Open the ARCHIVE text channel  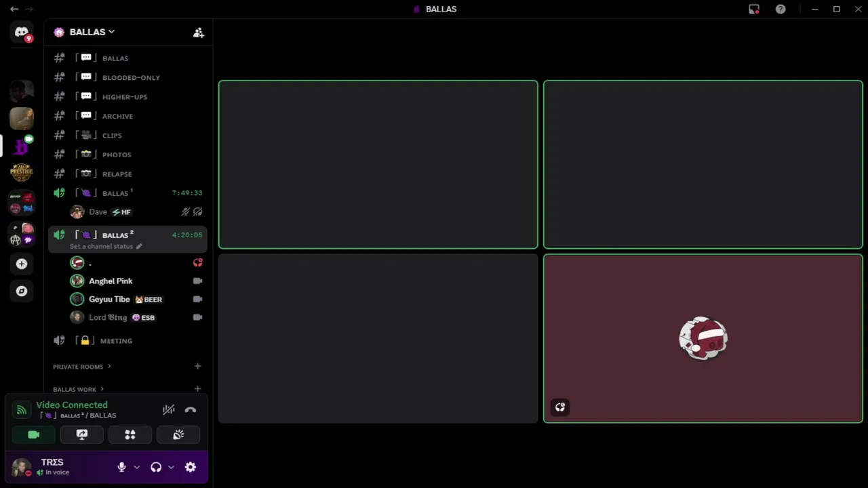click(127, 116)
